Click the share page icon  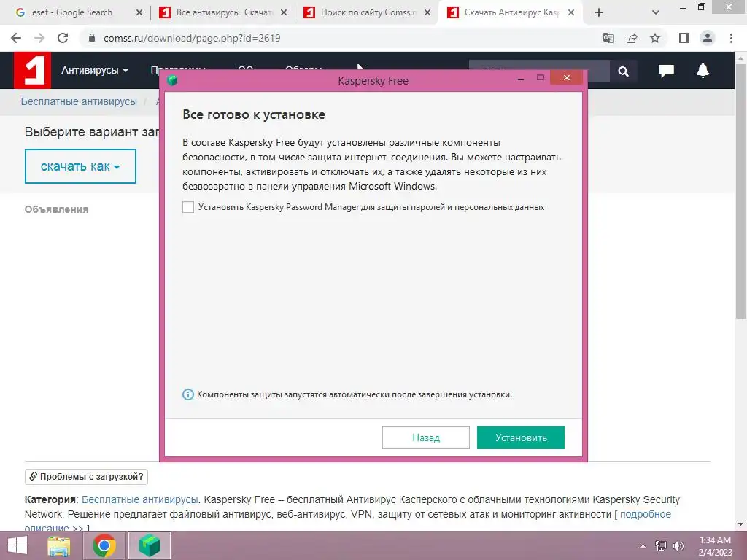pyautogui.click(x=632, y=38)
